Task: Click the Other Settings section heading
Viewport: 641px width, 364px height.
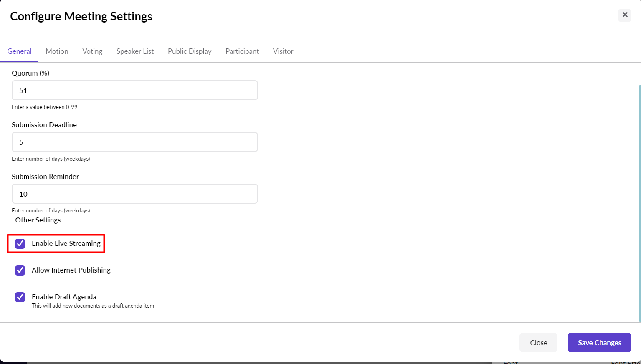Action: 38,220
